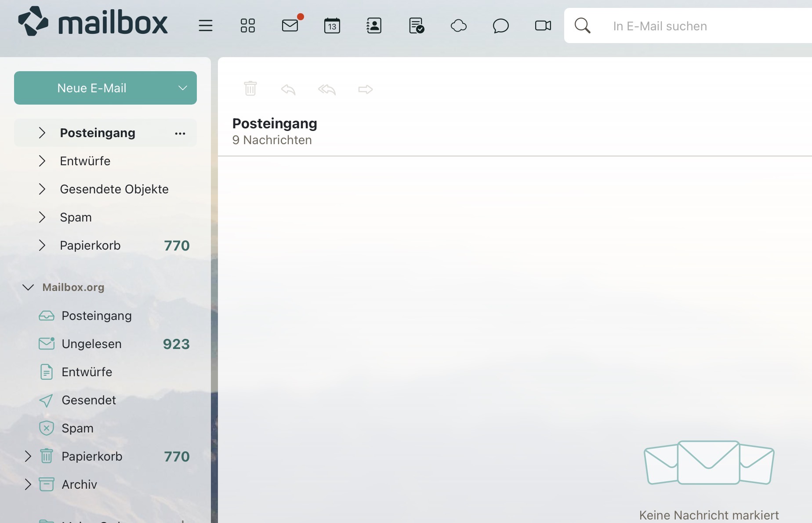
Task: Toggle the hamburger sidebar menu
Action: pos(205,26)
